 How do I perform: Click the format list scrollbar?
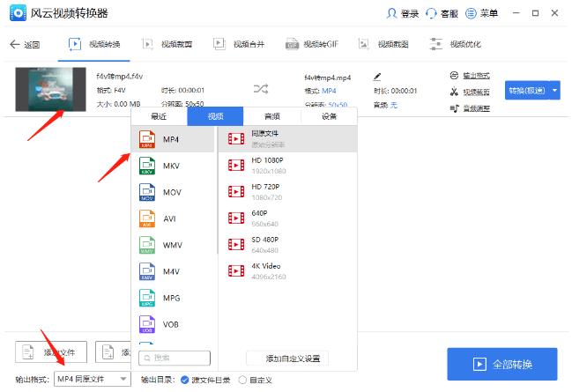tap(217, 189)
